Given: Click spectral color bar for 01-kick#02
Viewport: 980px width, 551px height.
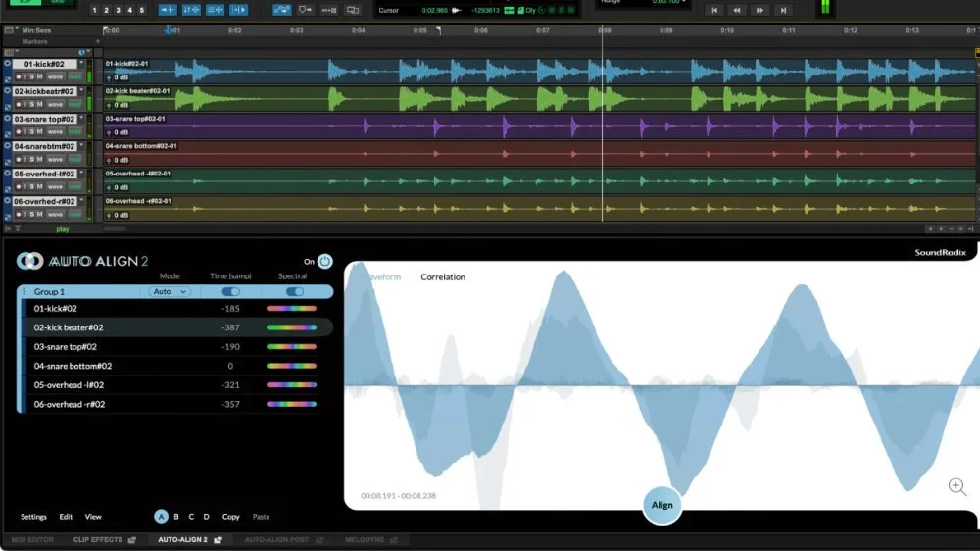Looking at the screenshot, I should 291,308.
